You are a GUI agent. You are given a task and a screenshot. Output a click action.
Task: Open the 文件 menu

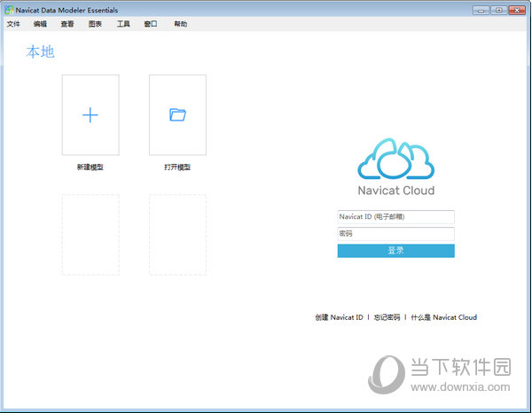coord(13,24)
